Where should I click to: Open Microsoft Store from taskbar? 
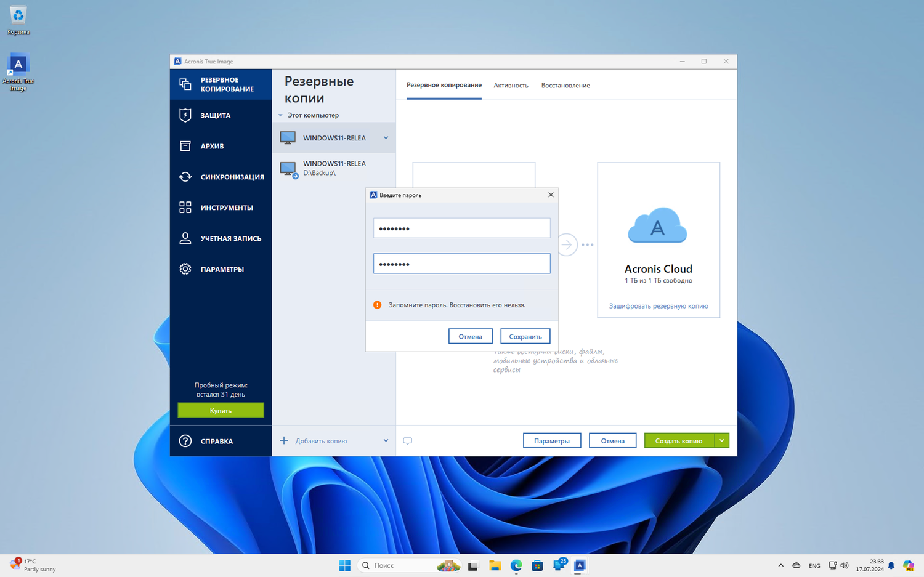pyautogui.click(x=537, y=565)
